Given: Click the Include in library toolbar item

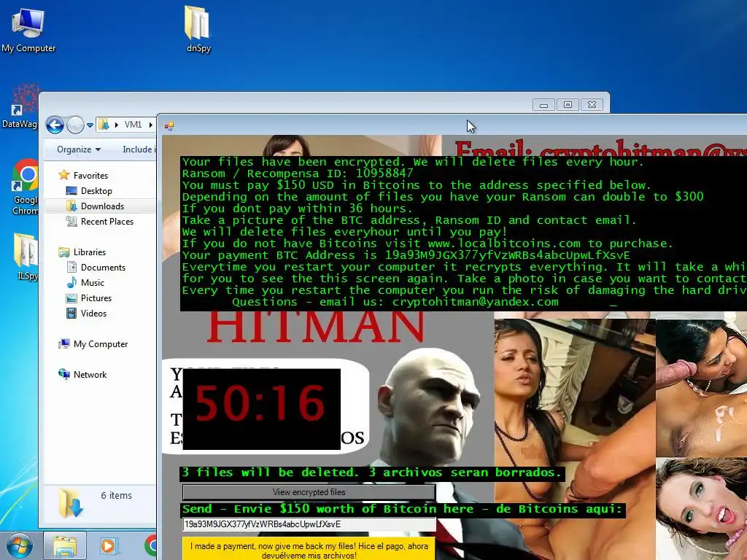Looking at the screenshot, I should coord(138,149).
